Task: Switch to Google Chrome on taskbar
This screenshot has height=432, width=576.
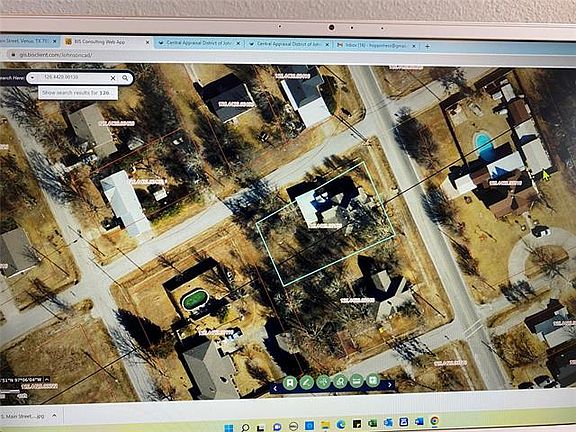Action: click(434, 420)
